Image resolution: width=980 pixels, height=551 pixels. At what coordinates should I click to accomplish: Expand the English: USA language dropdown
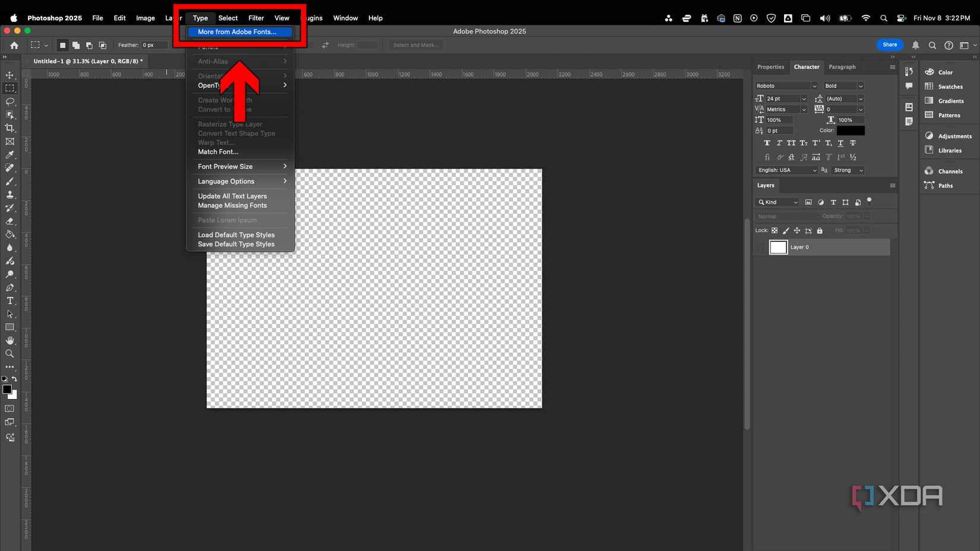coord(786,170)
